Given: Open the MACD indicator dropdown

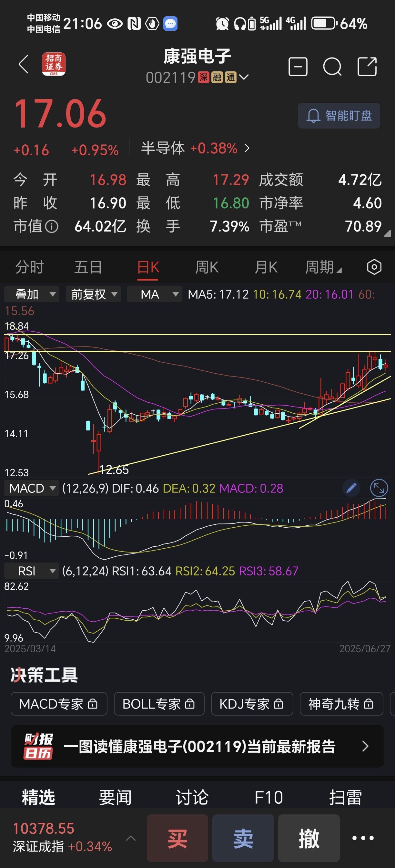Looking at the screenshot, I should [32, 488].
